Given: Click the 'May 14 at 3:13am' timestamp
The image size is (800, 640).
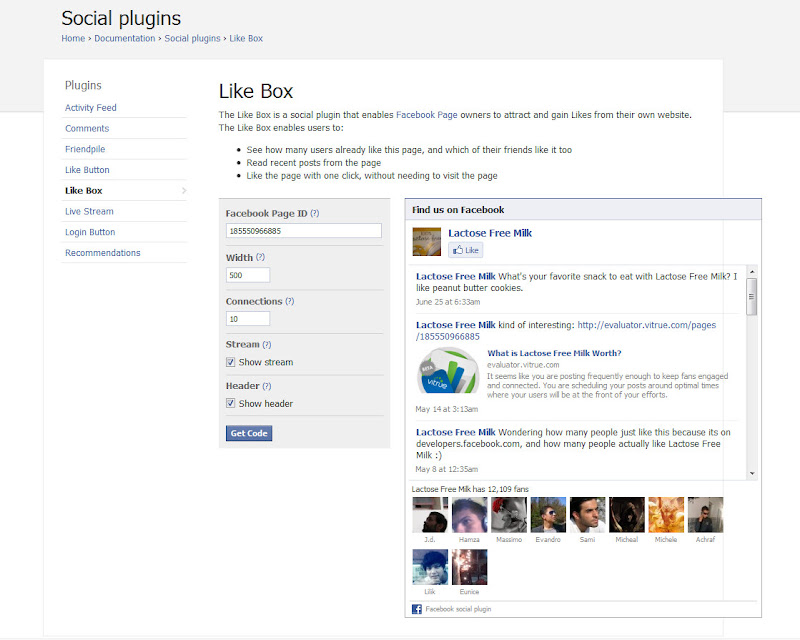Looking at the screenshot, I should click(x=446, y=409).
